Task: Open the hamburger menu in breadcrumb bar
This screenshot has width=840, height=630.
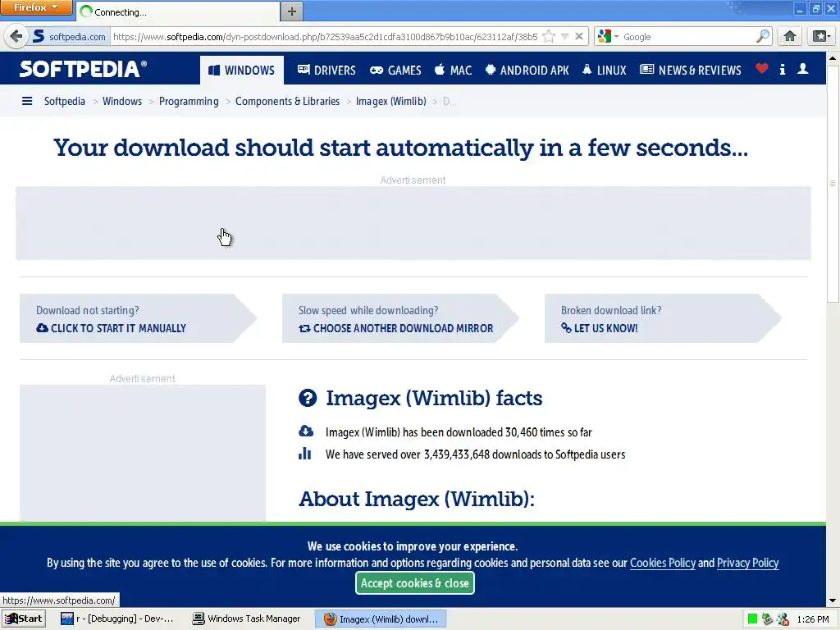Action: click(x=27, y=101)
